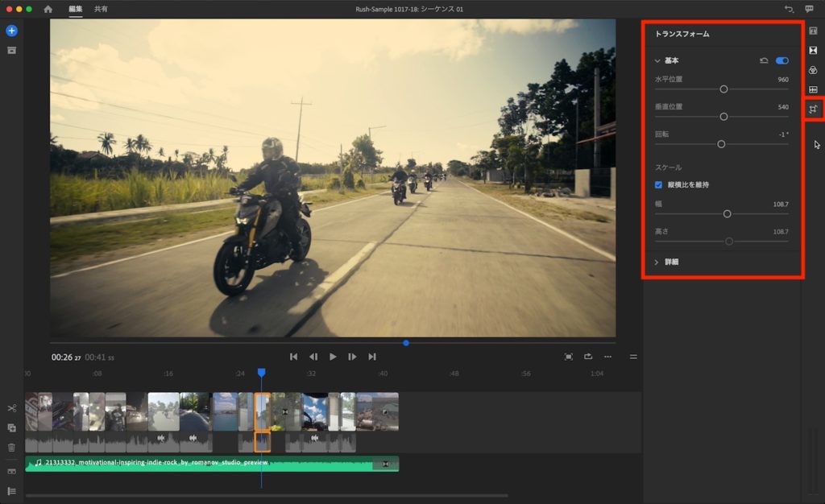The width and height of the screenshot is (825, 504).
Task: Open the Titles panel icon
Action: click(x=813, y=31)
